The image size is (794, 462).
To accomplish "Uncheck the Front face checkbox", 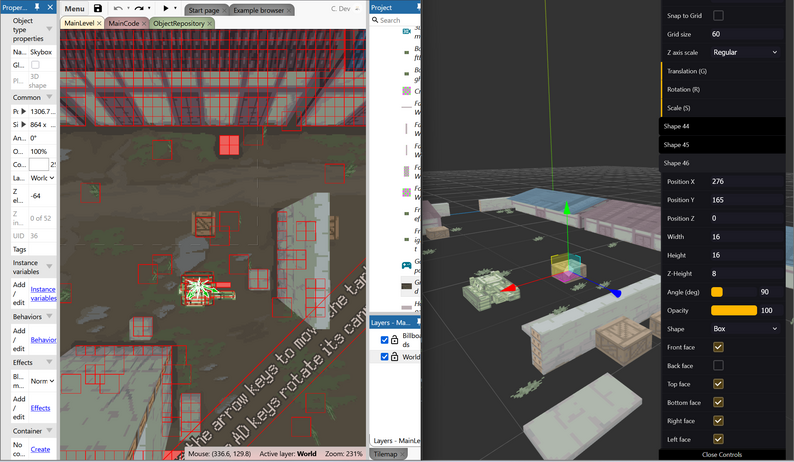I will tap(718, 347).
